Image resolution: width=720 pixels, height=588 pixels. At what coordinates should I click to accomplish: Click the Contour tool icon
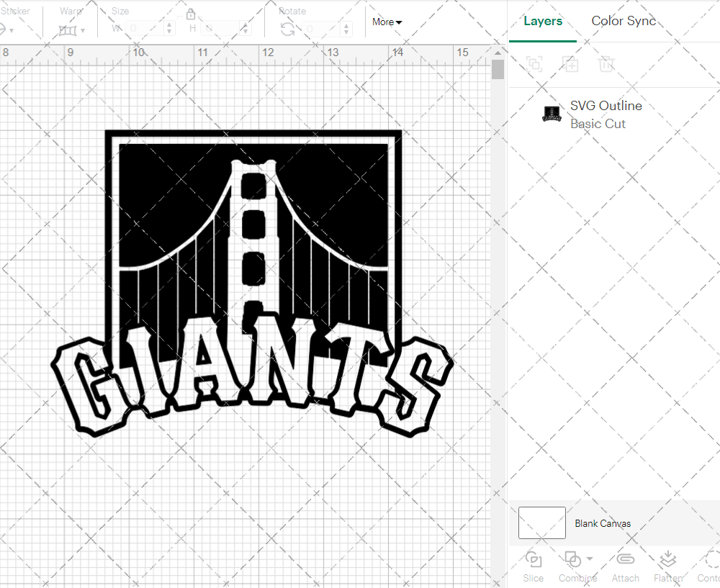tap(713, 559)
